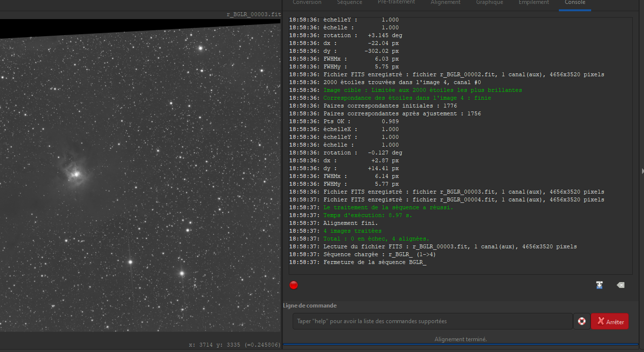
Task: Clear the console with the backspace icon
Action: [x=621, y=285]
